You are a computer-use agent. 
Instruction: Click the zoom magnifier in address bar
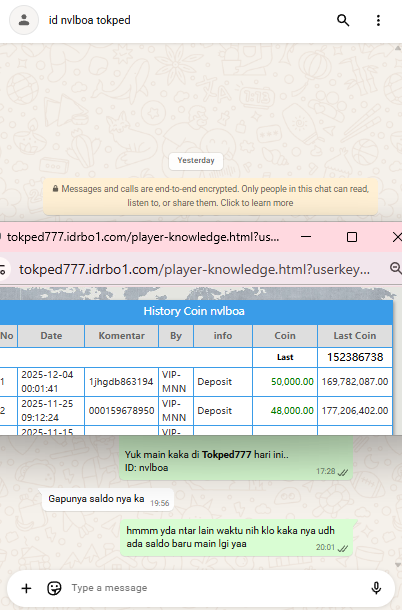click(395, 268)
